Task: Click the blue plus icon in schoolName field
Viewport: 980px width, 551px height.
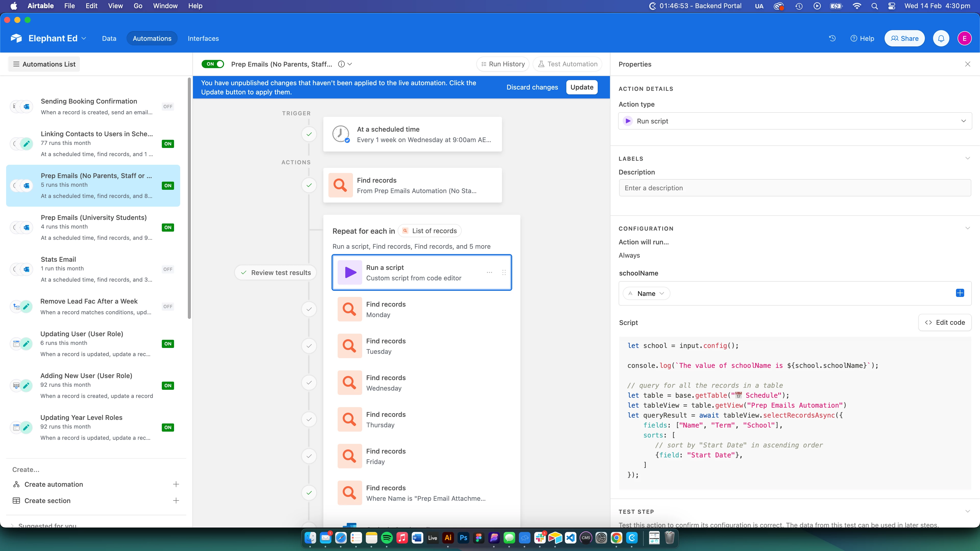Action: (x=960, y=293)
